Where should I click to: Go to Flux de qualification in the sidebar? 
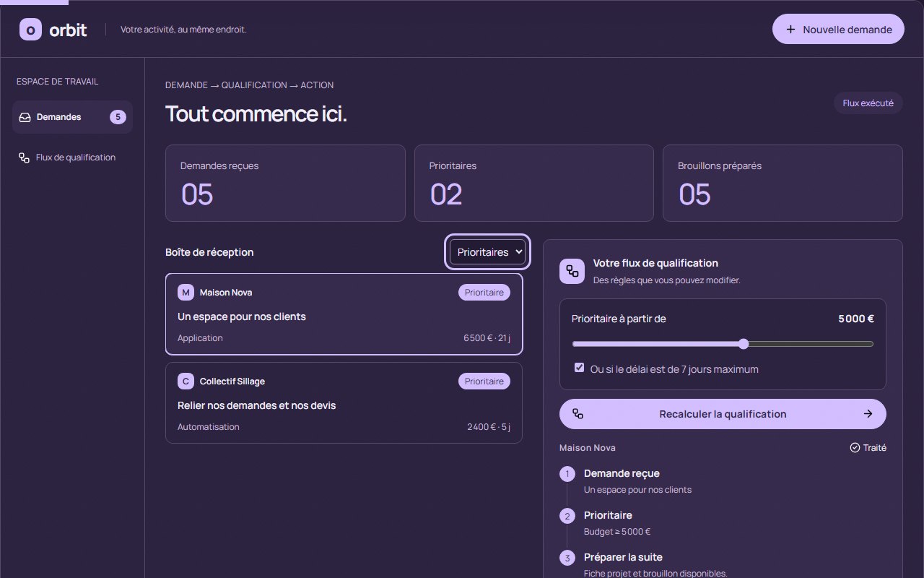[x=72, y=158]
